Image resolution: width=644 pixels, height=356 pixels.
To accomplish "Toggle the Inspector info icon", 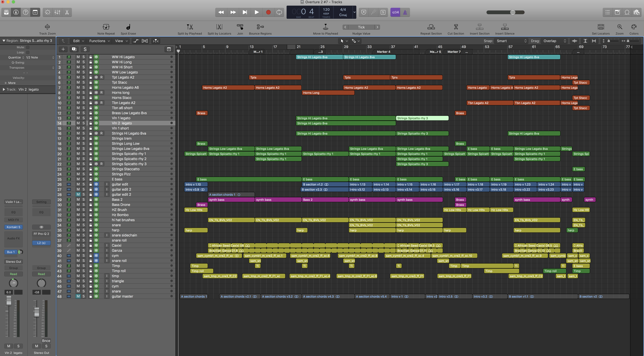I will click(x=16, y=12).
